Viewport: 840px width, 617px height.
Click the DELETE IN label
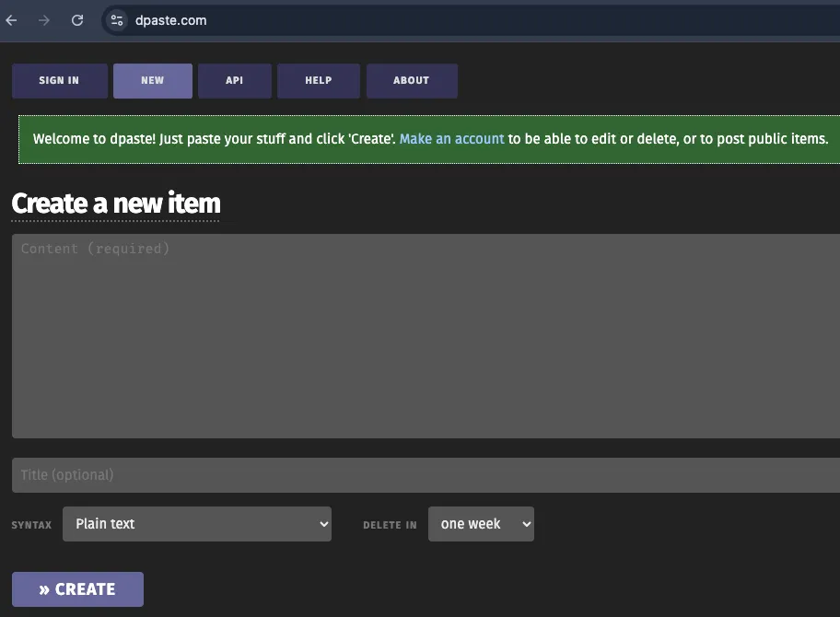pyautogui.click(x=390, y=525)
